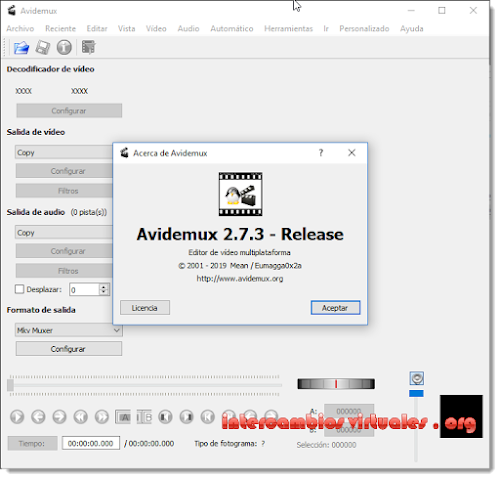
Task: Show file information via the round info icon
Action: pos(64,47)
